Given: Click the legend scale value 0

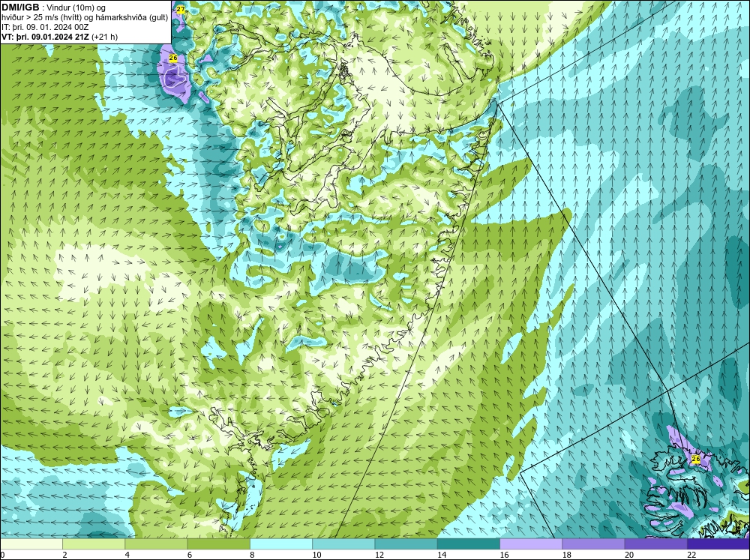Looking at the screenshot, I should click(2, 555).
